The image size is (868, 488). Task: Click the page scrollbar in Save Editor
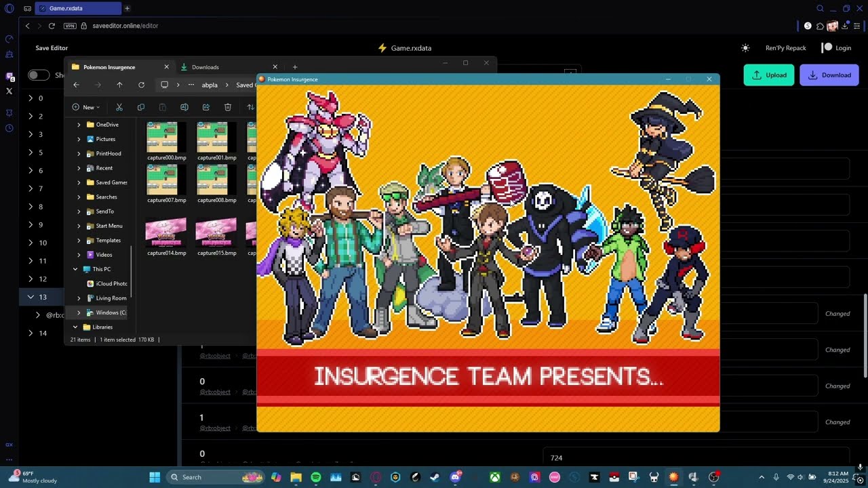pos(865,335)
